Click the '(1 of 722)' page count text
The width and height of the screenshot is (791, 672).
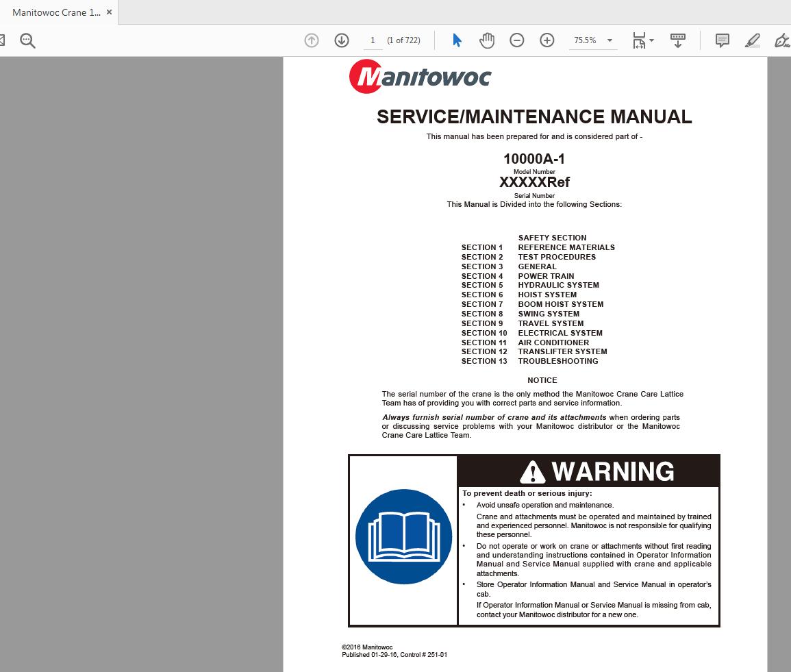point(403,40)
